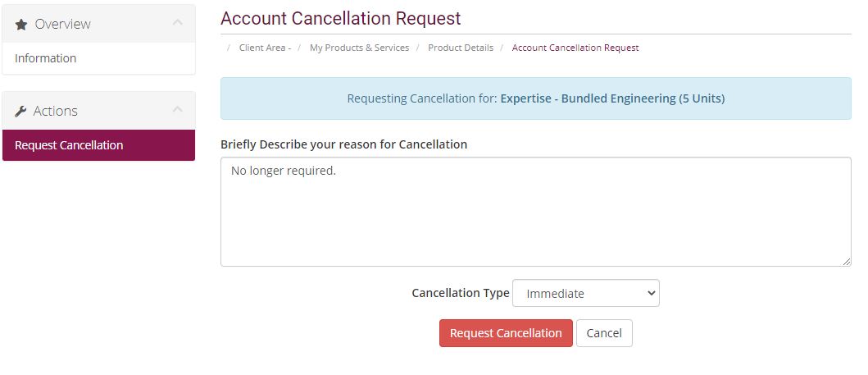Viewport: 868px width, 375px height.
Task: Open the Information sidebar item
Action: tap(45, 58)
